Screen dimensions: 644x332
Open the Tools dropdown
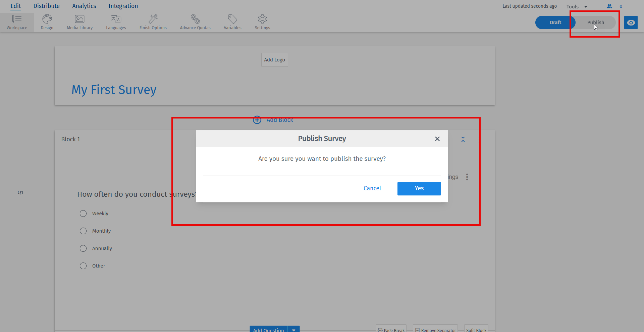pyautogui.click(x=576, y=6)
